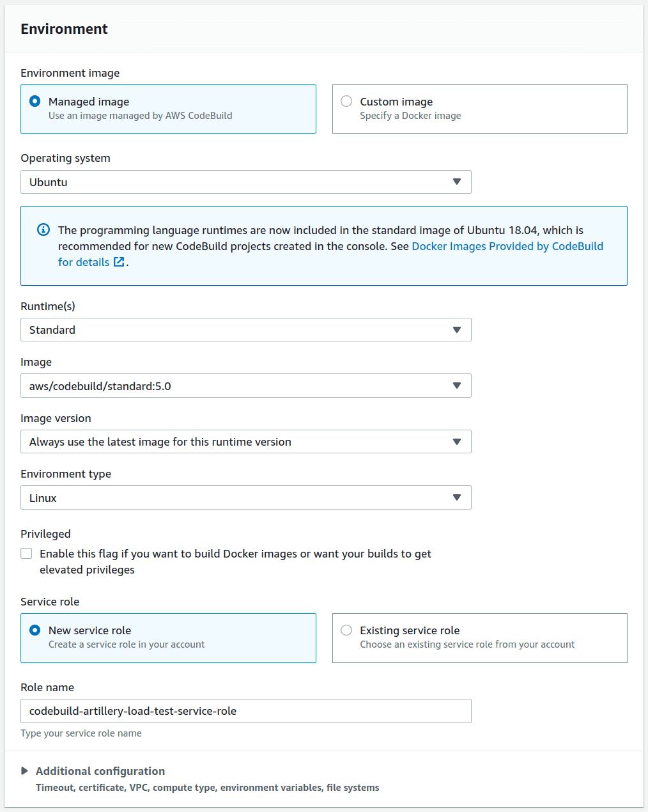Expand the Additional configuration section
648x812 pixels.
click(x=100, y=770)
